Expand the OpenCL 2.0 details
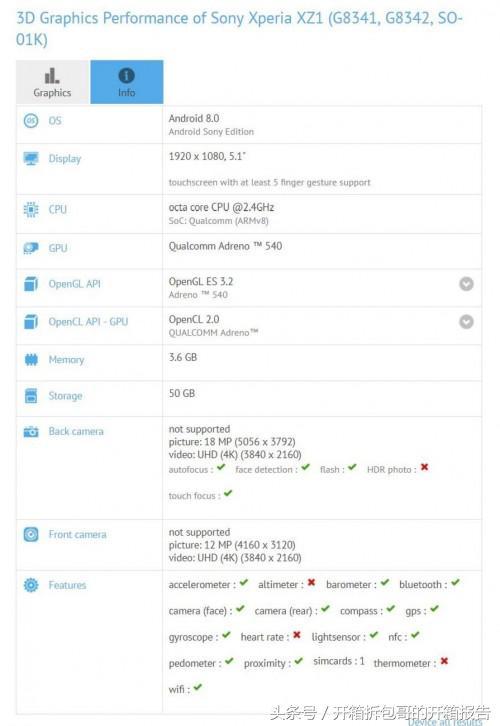 pos(466,321)
